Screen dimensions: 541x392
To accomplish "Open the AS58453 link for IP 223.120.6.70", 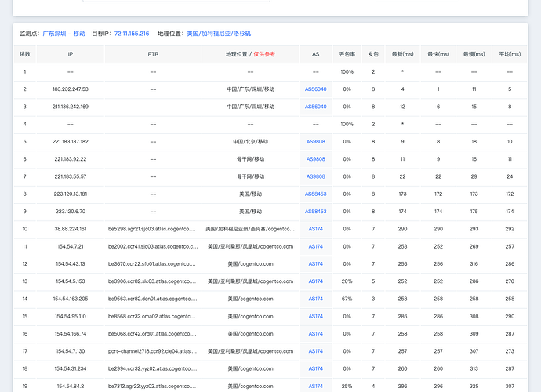I will coord(316,212).
